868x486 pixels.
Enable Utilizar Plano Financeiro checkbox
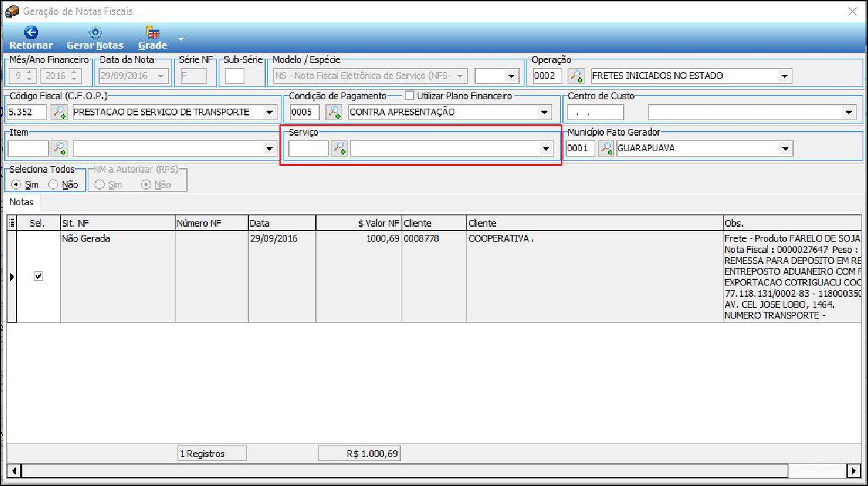coord(409,96)
